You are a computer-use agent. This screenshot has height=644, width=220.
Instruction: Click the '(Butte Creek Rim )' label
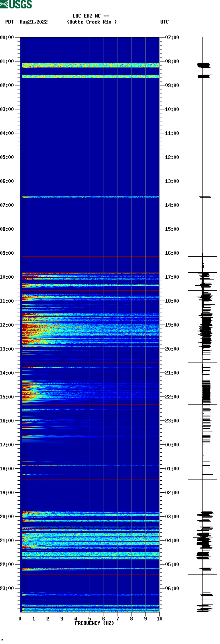point(92,22)
